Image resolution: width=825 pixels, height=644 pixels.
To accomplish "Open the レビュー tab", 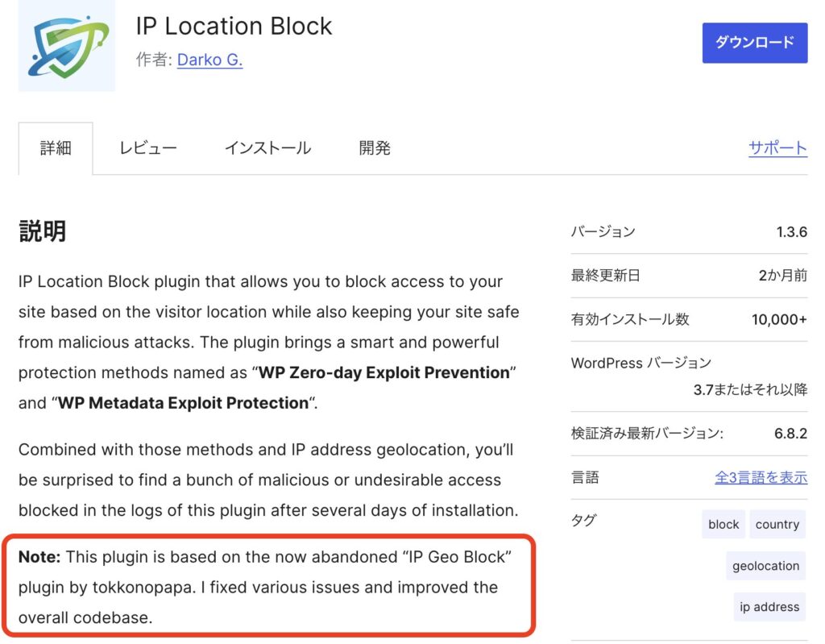I will click(x=147, y=148).
